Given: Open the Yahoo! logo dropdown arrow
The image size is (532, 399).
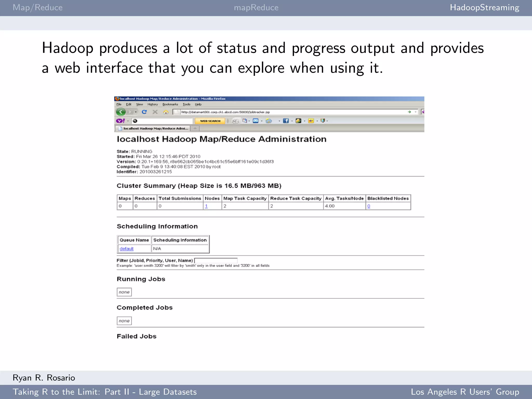Looking at the screenshot, I should tap(128, 121).
